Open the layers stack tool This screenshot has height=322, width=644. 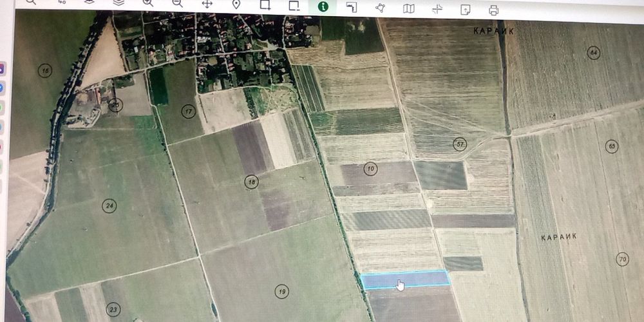(x=118, y=2)
